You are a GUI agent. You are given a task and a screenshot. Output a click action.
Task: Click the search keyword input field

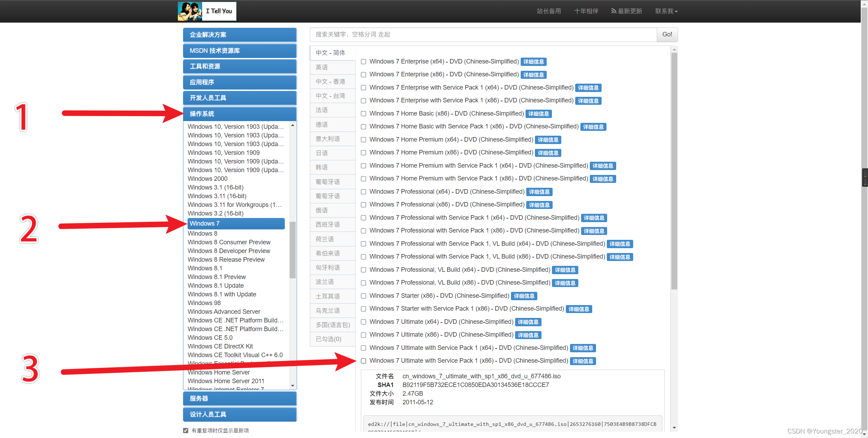483,34
